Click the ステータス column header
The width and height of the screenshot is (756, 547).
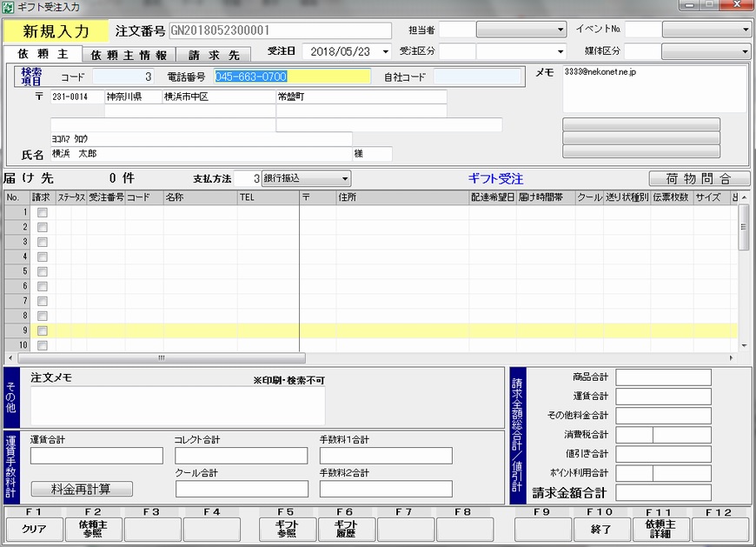pyautogui.click(x=71, y=197)
